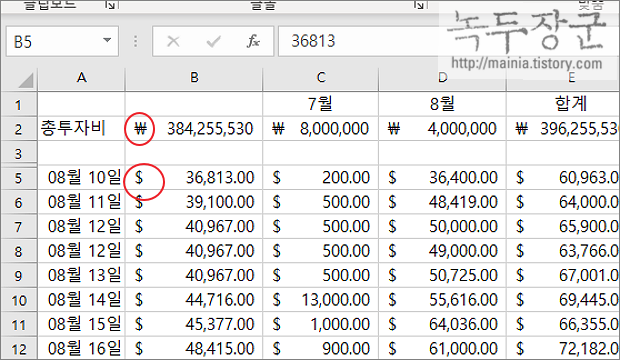Image resolution: width=620 pixels, height=360 pixels.
Task: Select date cell 08월 14일
Action: pos(81,300)
